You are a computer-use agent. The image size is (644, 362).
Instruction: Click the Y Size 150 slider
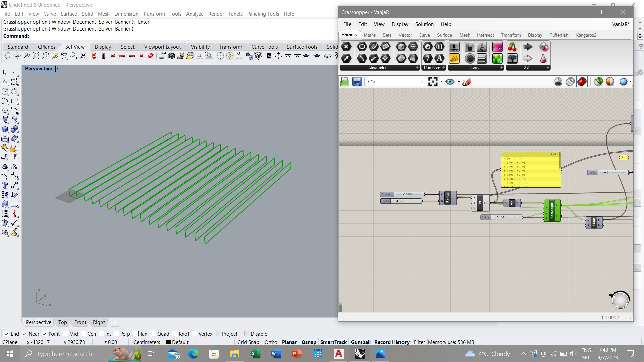pos(501,217)
